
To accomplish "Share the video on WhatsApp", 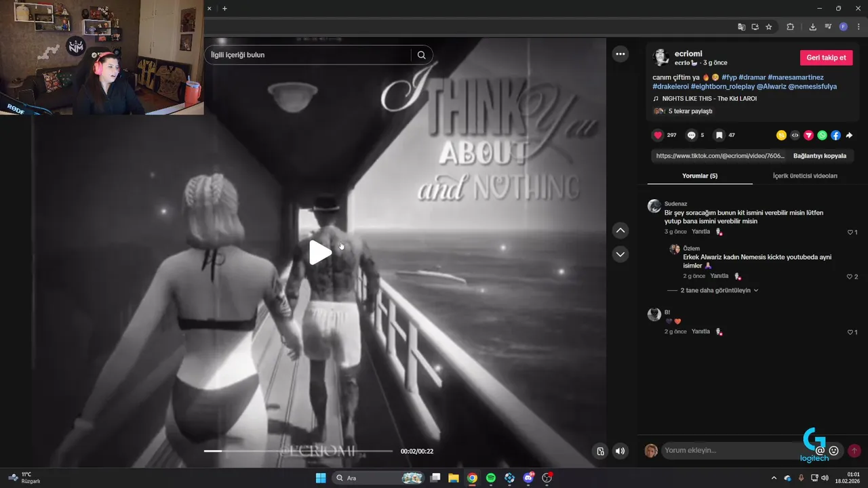I will click(x=822, y=136).
